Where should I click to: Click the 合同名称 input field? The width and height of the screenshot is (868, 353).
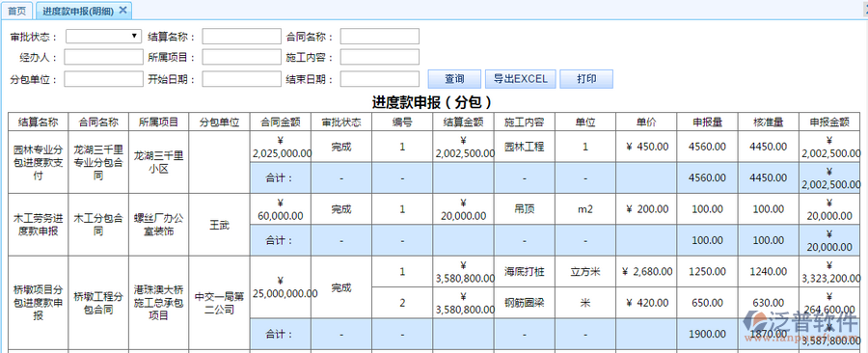pos(380,37)
